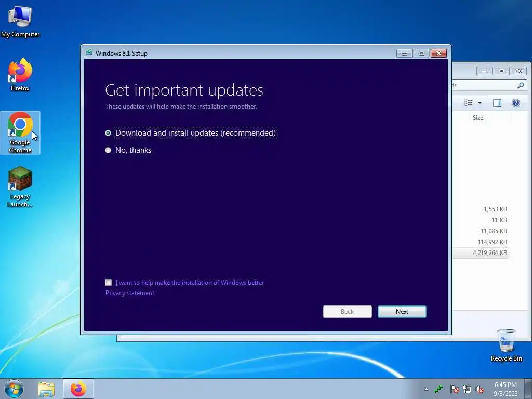
Task: Minimize the Explorer window behind Setup
Action: [484, 71]
